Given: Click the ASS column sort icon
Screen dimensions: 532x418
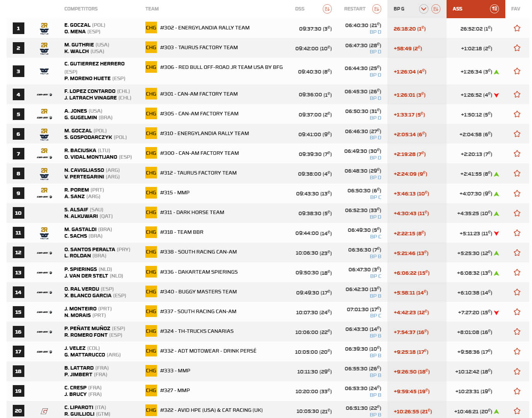Looking at the screenshot, I should coord(494,9).
